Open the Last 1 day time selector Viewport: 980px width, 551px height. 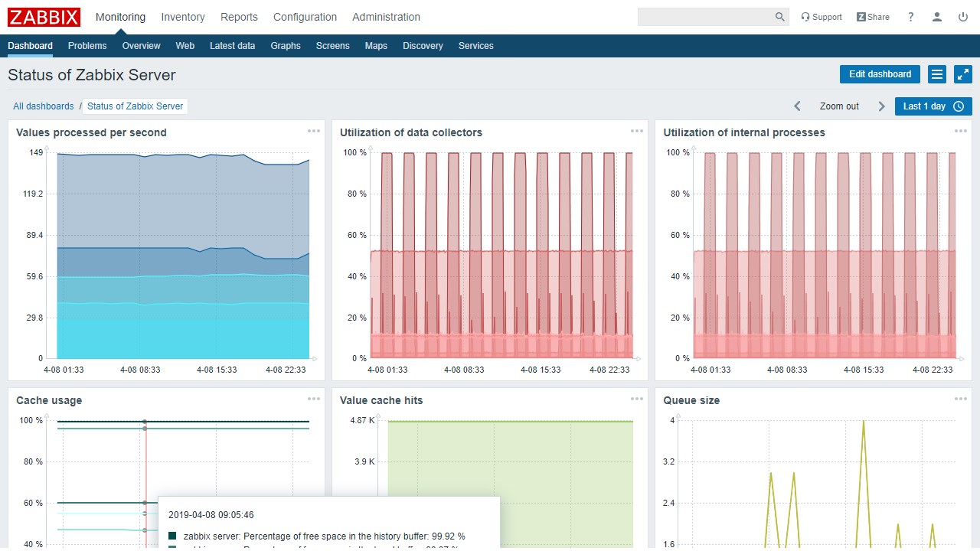(933, 106)
